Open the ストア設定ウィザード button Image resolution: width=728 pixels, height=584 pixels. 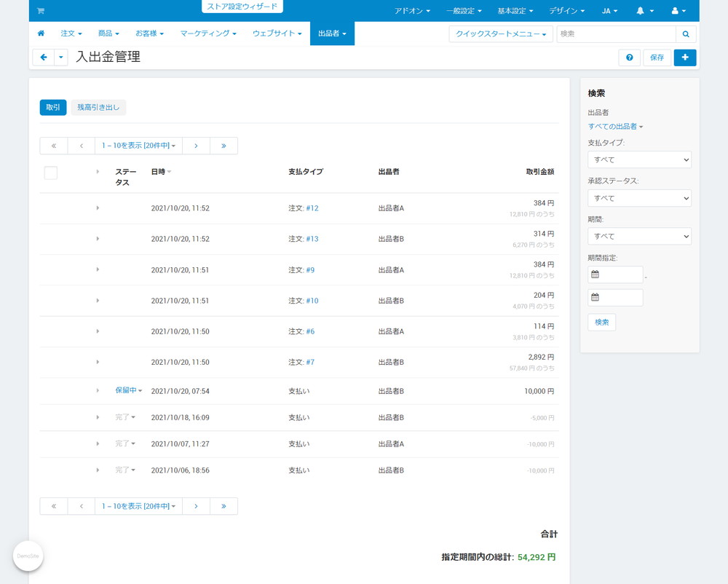(242, 7)
